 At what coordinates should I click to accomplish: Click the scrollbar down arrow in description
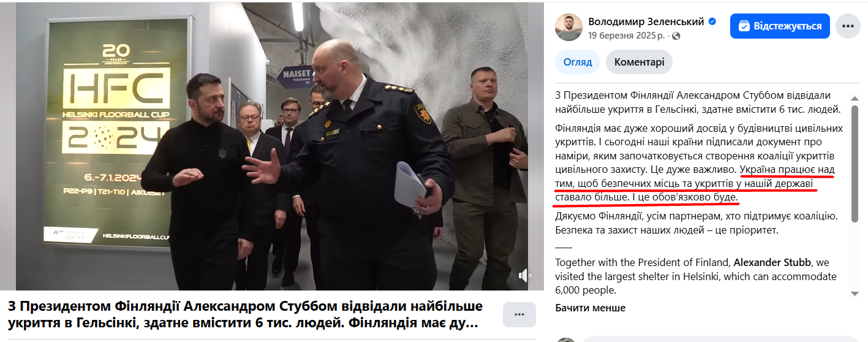[x=854, y=293]
